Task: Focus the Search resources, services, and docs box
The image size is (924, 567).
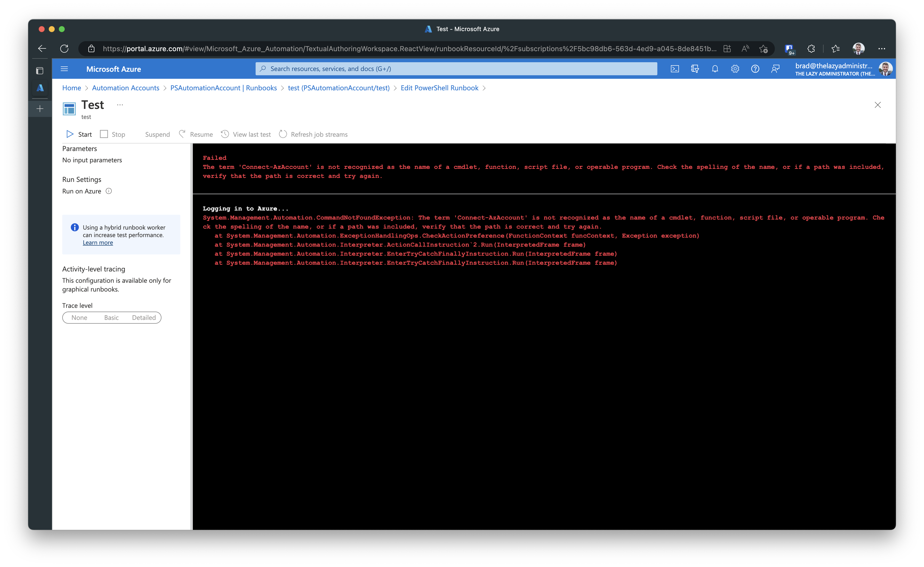Action: pos(456,69)
